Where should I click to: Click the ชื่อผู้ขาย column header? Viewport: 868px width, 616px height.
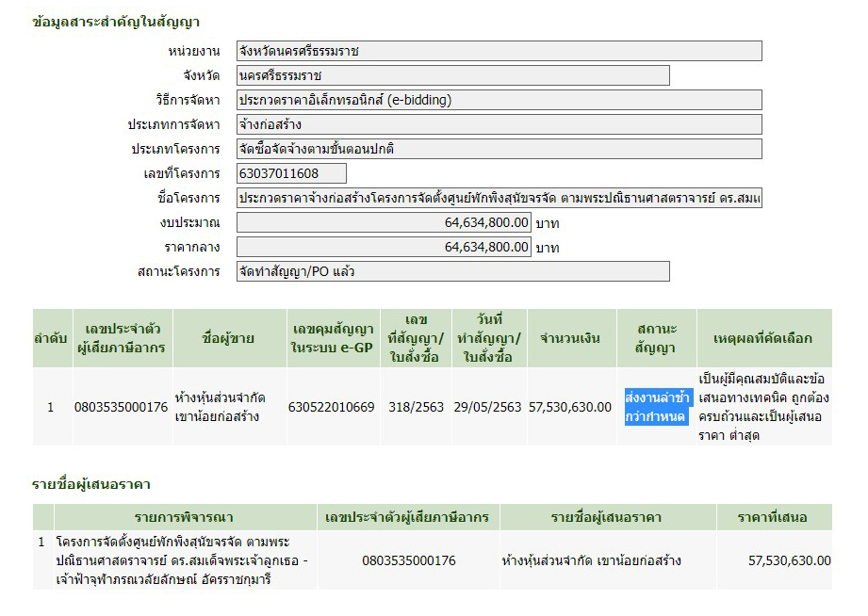(228, 338)
